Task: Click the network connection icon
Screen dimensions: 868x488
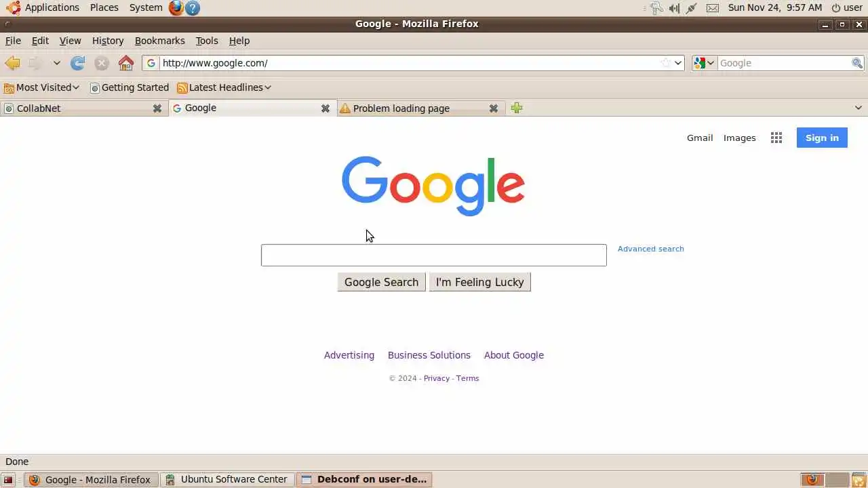Action: pyautogui.click(x=692, y=8)
